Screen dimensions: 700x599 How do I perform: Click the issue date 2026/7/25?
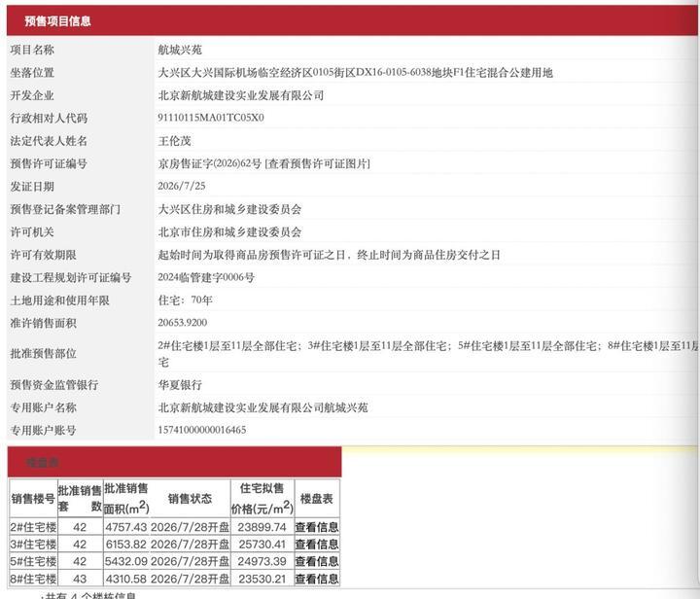click(x=182, y=186)
